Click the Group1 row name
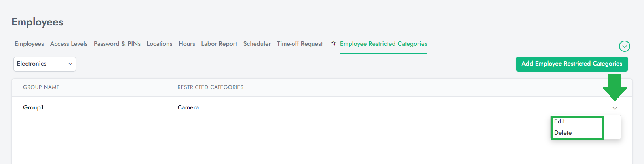644x164 pixels. click(33, 107)
